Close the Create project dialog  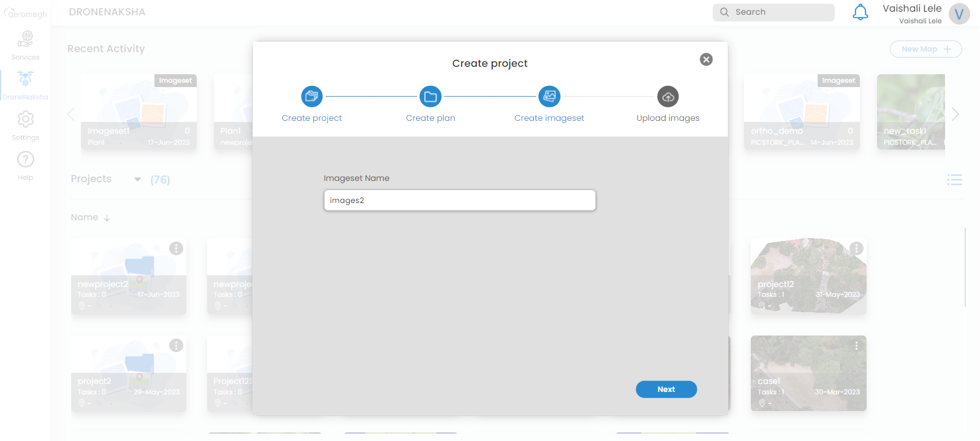pyautogui.click(x=706, y=59)
